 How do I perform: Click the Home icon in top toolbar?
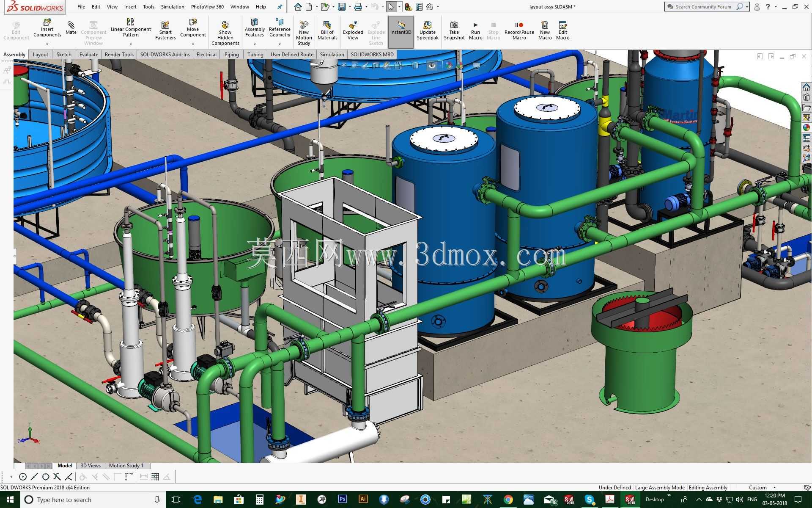click(298, 7)
